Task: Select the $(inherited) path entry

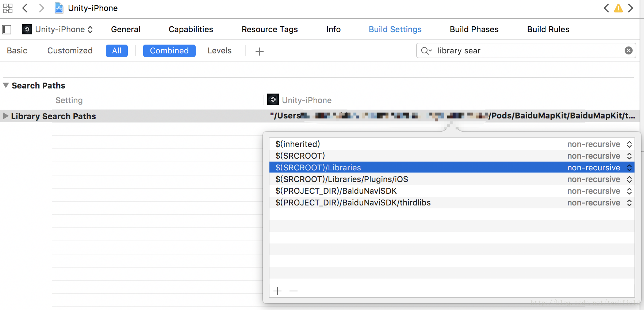Action: click(452, 144)
